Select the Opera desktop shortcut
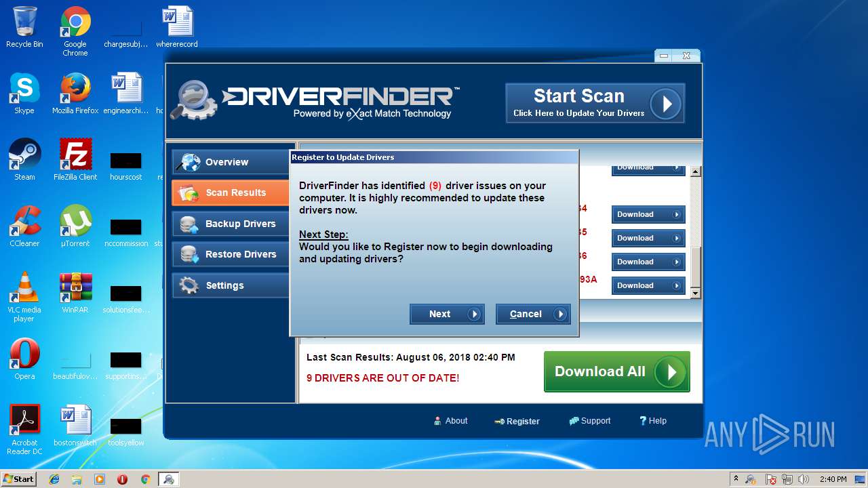Viewport: 868px width, 488px height. click(x=24, y=359)
